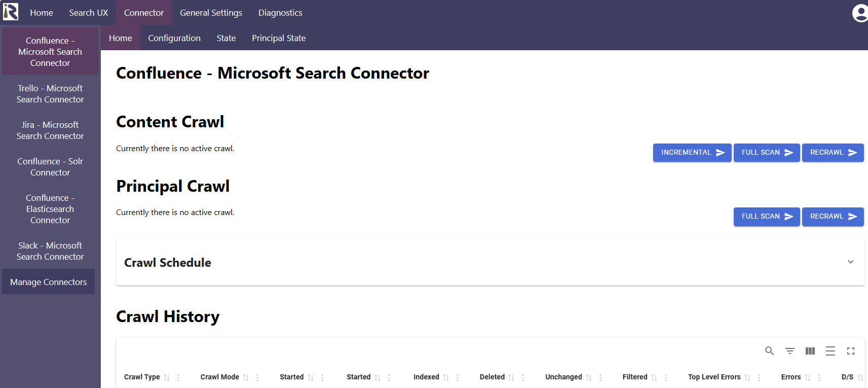
Task: Click Top Level Errors column header text
Action: [x=714, y=377]
